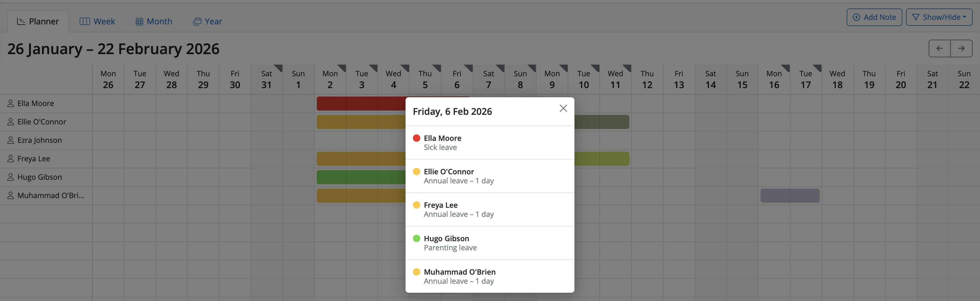The width and height of the screenshot is (980, 301).
Task: Select Muhammad O'Brien's grey bar on Feb 16-17
Action: tap(789, 196)
